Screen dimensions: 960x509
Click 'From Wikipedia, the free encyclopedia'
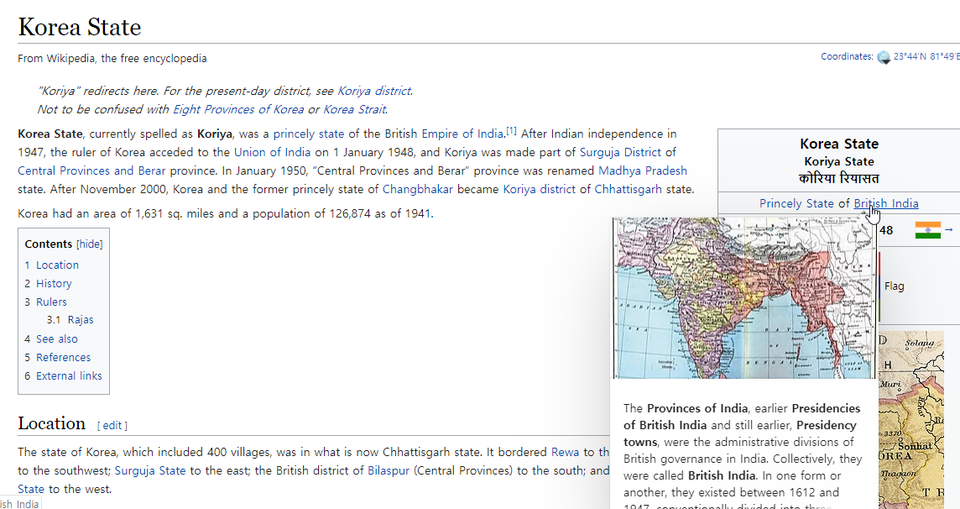[x=112, y=58]
